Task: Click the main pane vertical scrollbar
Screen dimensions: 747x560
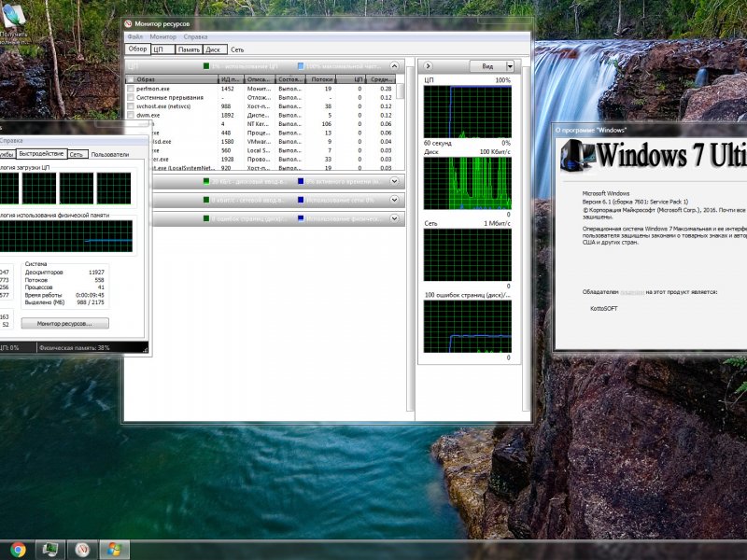Action: pos(410,236)
